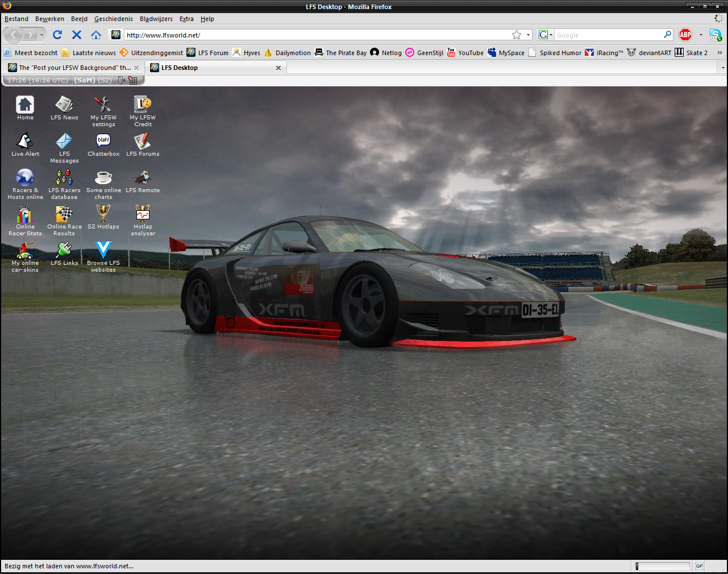Open the Meest bezocht bookmark
Screen dimensions: 728x574
click(31, 53)
